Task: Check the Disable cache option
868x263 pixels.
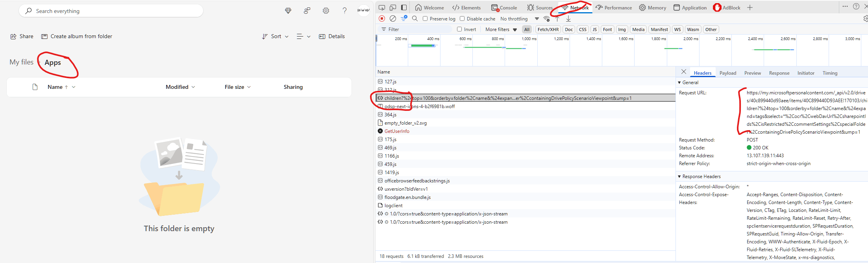Action: (462, 18)
